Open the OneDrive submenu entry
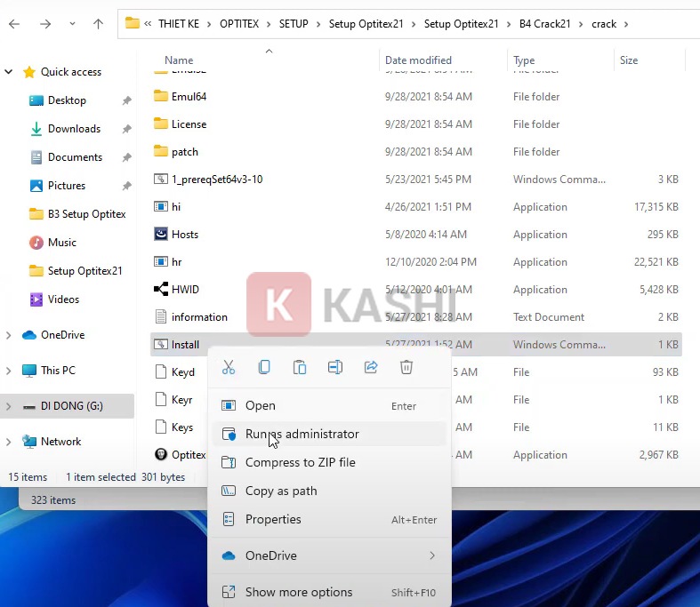 click(329, 555)
